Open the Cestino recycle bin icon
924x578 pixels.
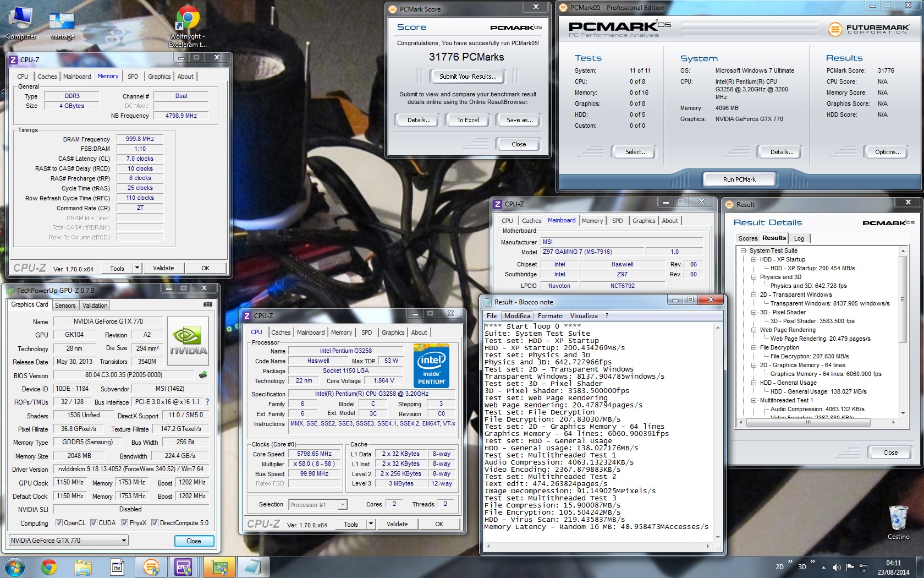tap(898, 522)
